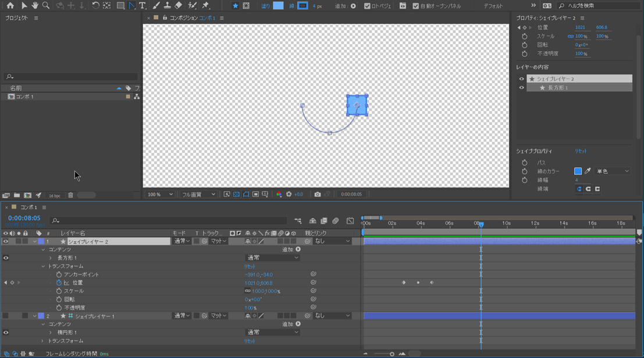Select the Zoom magnifier tool
The width and height of the screenshot is (644, 358).
tap(46, 6)
